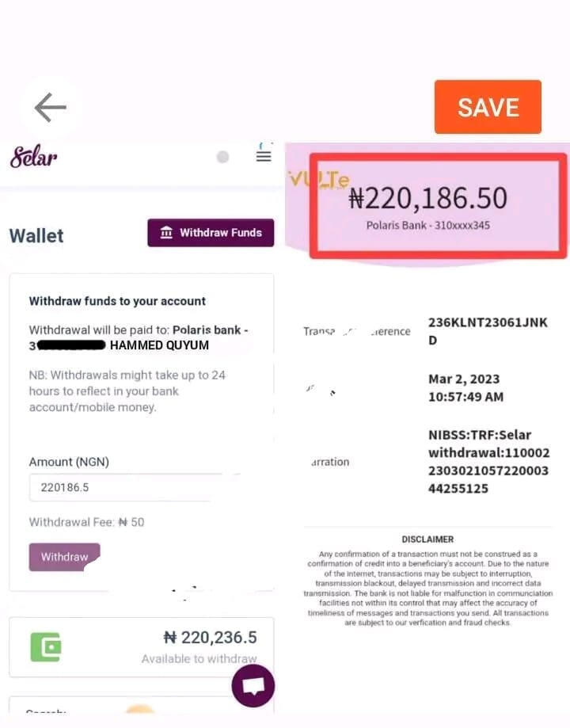This screenshot has height=728, width=570.
Task: Click the green wallet icon
Action: click(x=46, y=647)
